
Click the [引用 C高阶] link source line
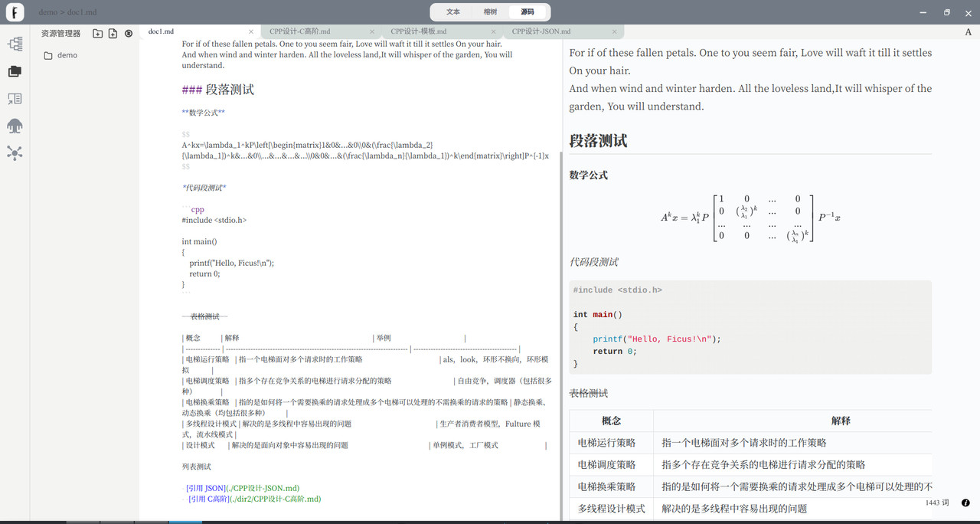tap(255, 499)
